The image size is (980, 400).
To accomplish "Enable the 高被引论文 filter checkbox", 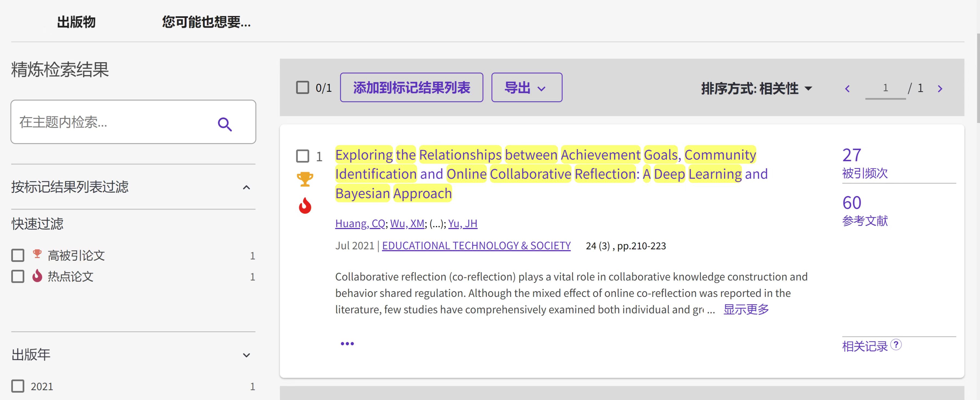I will 17,255.
